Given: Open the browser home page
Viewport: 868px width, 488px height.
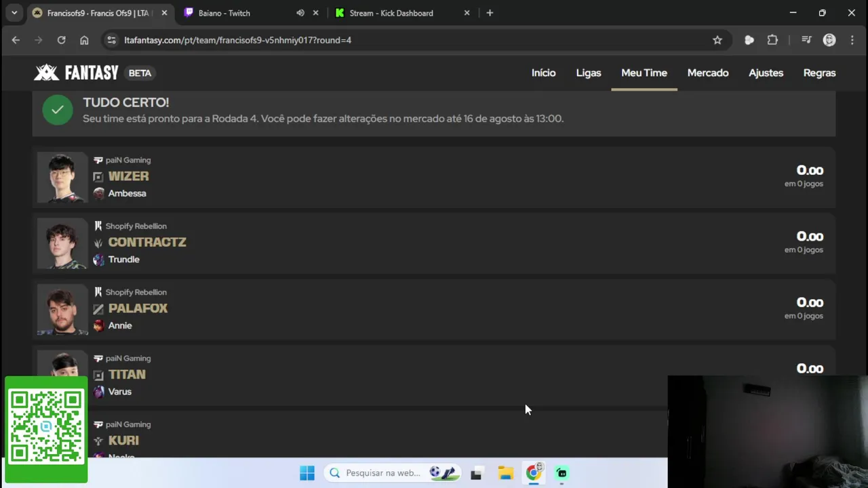Looking at the screenshot, I should click(84, 40).
